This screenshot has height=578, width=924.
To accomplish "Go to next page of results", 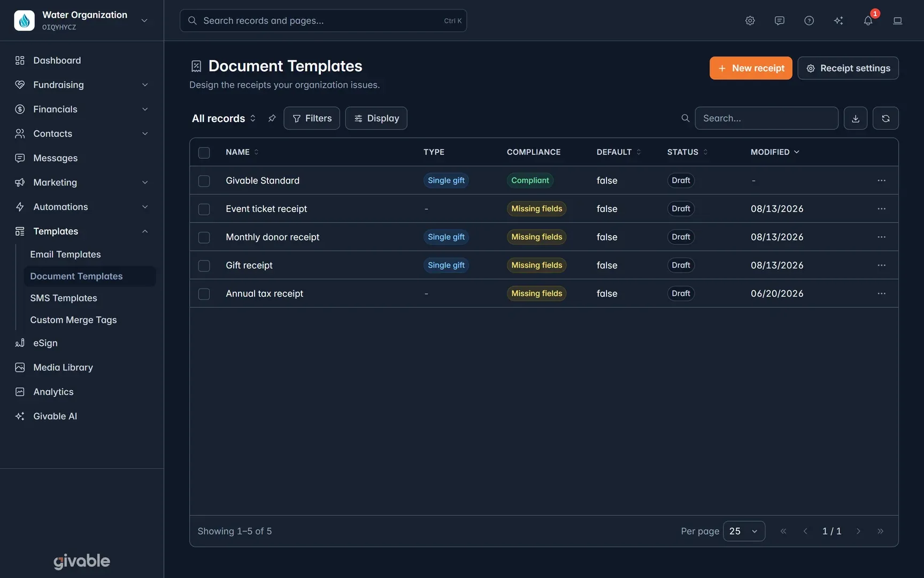I will pos(858,531).
